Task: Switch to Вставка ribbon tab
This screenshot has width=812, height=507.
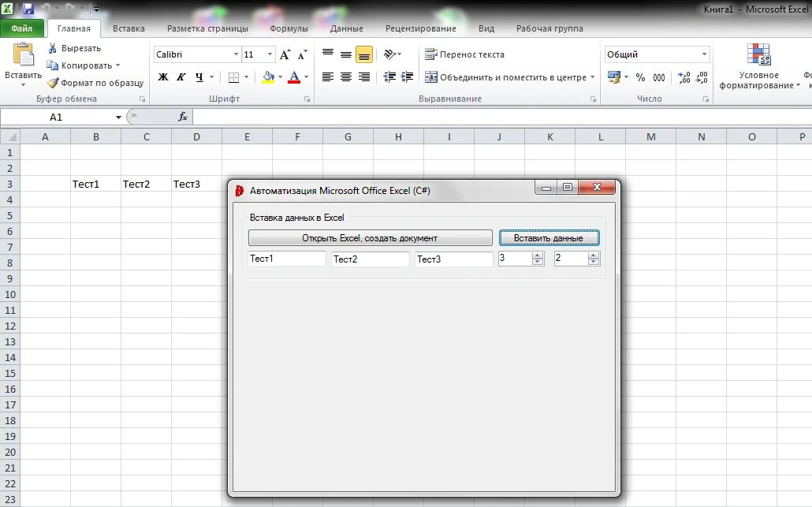Action: pyautogui.click(x=129, y=28)
